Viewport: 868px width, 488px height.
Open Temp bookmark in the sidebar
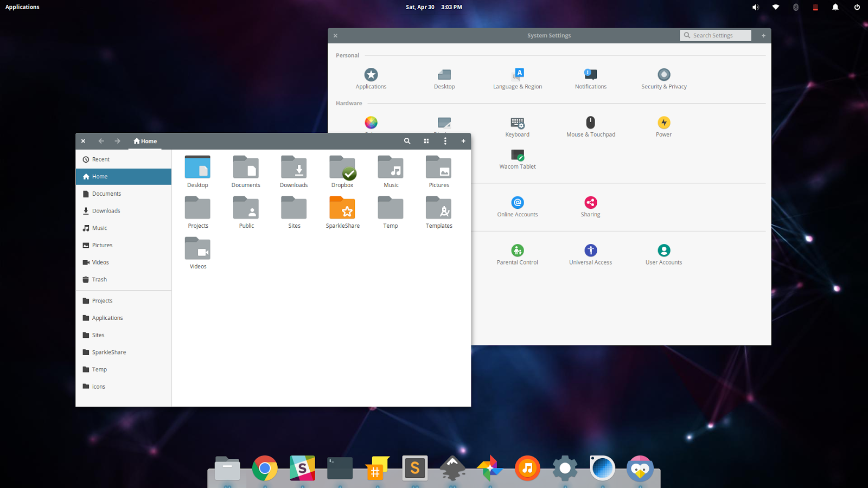coord(124,370)
